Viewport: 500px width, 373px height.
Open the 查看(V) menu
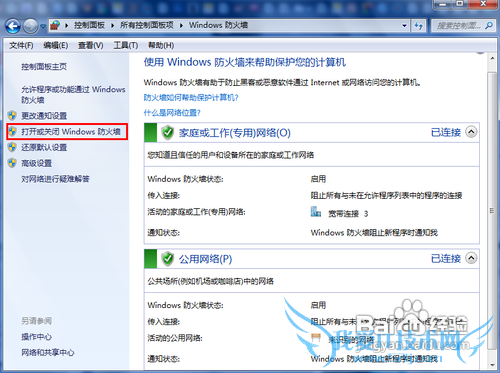pos(90,45)
